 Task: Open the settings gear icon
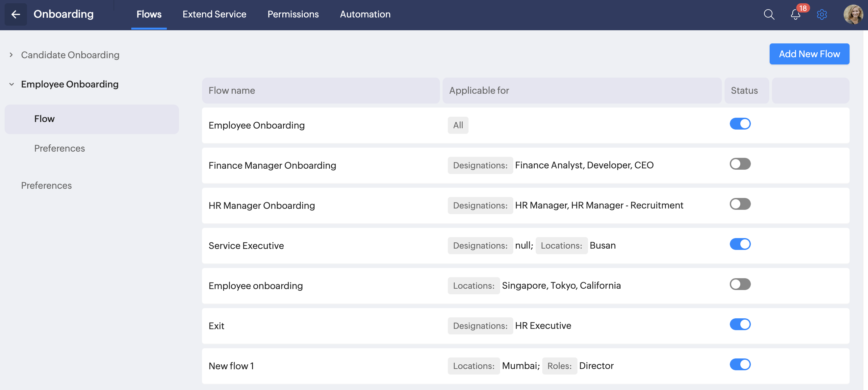(x=822, y=14)
